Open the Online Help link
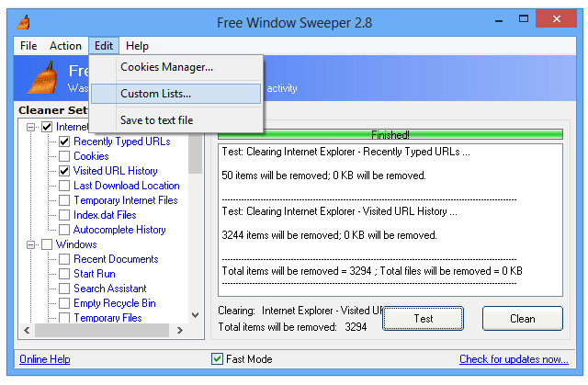The width and height of the screenshot is (588, 385). 45,359
